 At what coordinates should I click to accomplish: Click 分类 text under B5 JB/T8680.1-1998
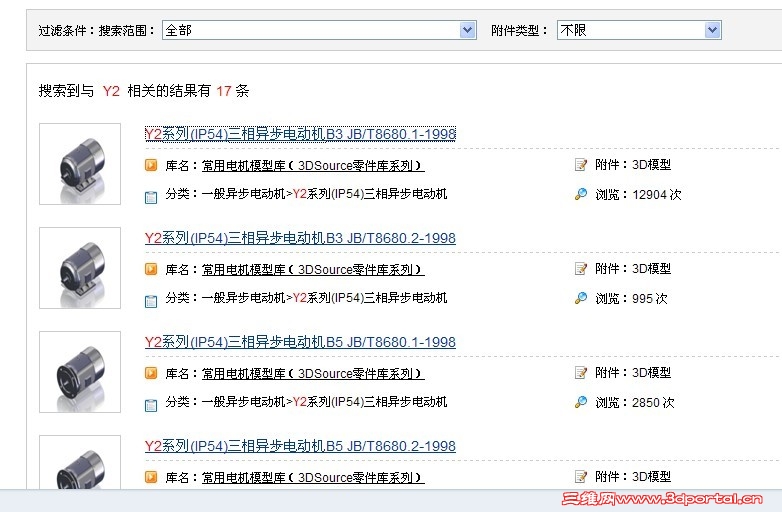306,402
